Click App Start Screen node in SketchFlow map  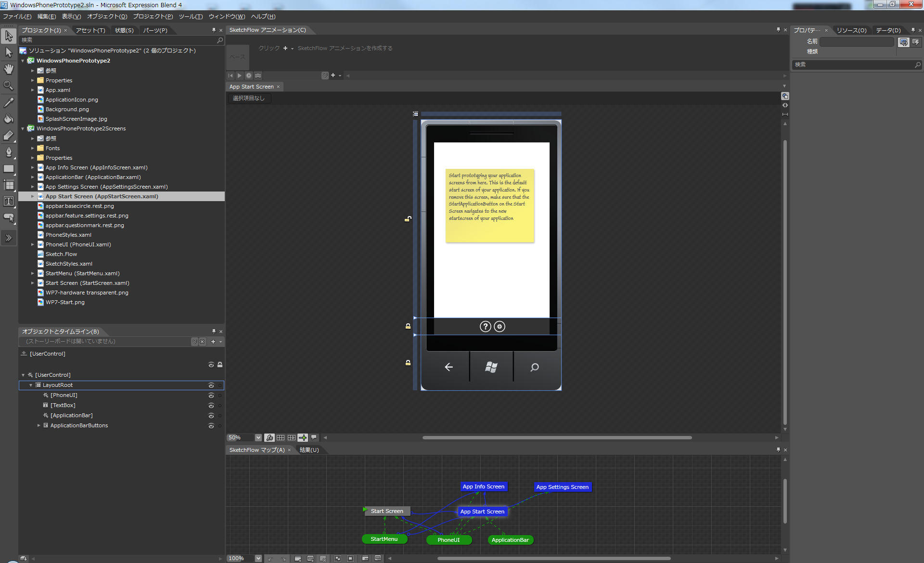(482, 512)
